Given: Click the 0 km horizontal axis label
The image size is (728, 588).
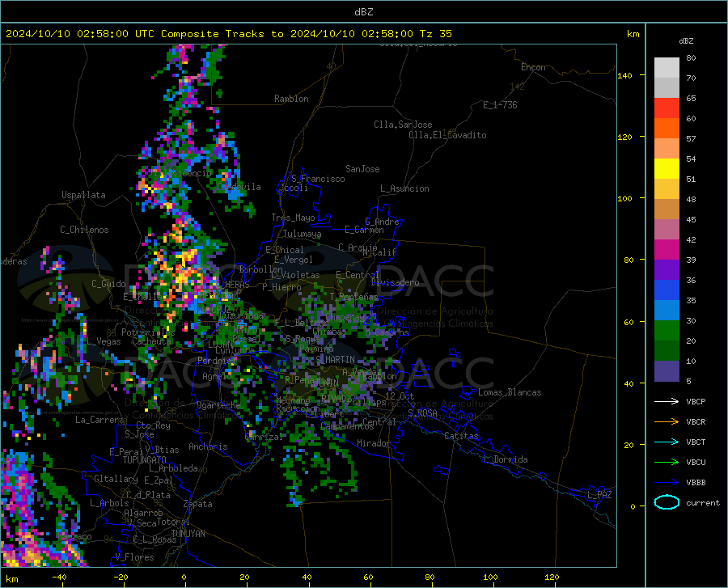Looking at the screenshot, I should click(184, 577).
